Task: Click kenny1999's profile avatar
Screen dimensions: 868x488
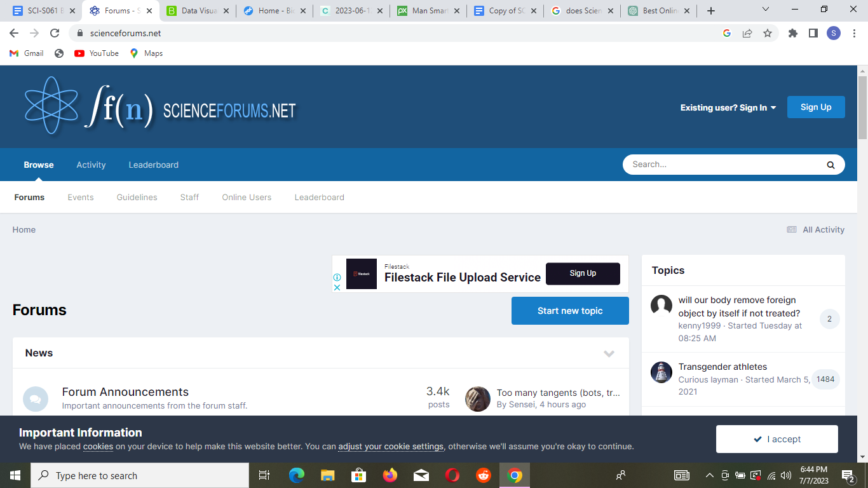Action: pyautogui.click(x=661, y=306)
